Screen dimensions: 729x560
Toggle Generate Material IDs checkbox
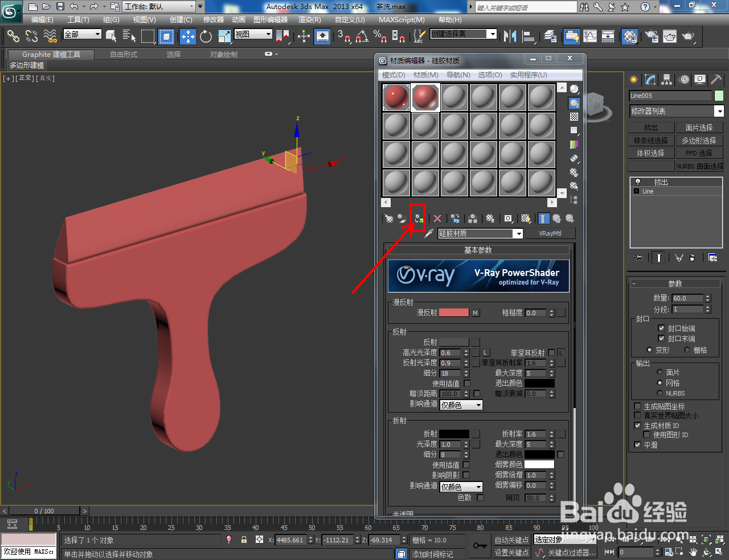pyautogui.click(x=638, y=426)
